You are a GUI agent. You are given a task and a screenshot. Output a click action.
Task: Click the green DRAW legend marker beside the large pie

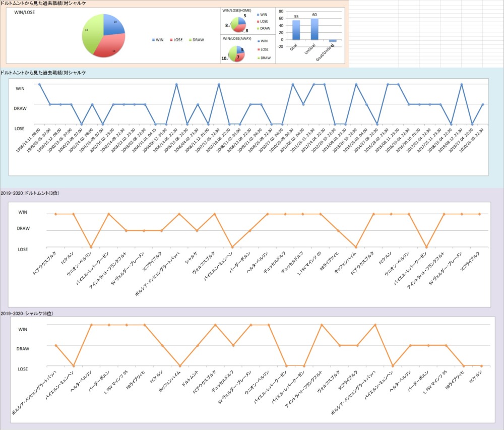[191, 40]
